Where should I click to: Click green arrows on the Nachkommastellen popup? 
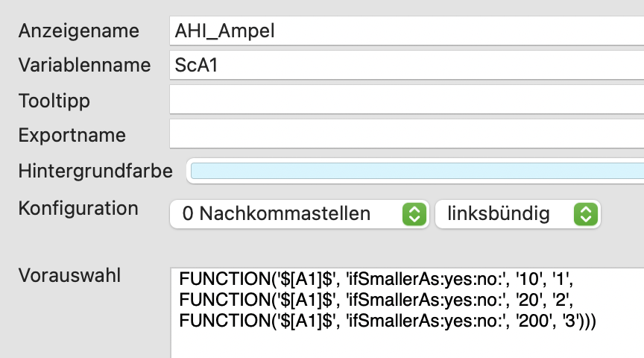point(414,214)
